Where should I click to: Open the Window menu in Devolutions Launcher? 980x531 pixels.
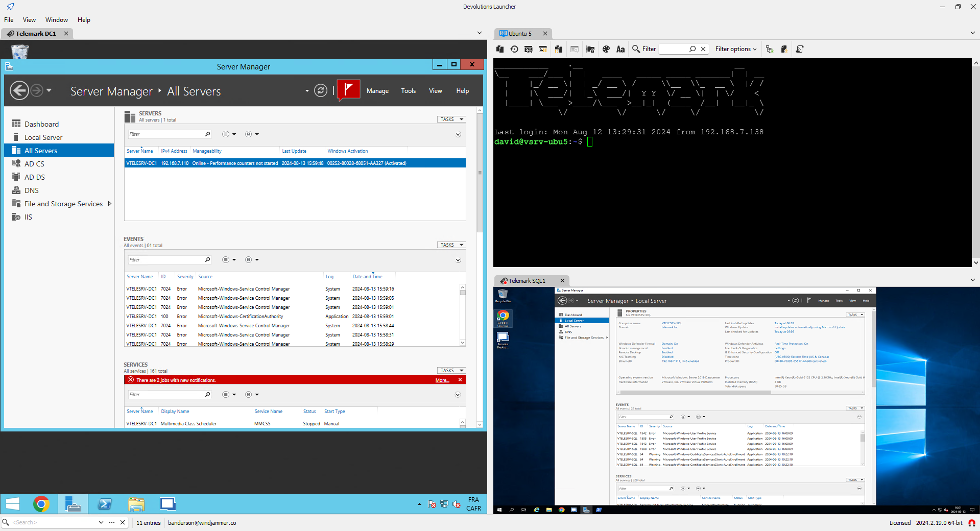pos(57,20)
